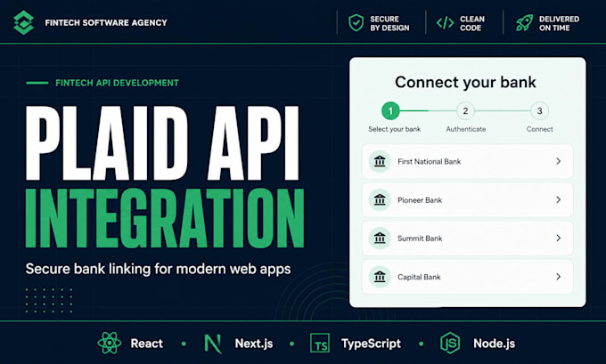Click the Fintech Software Agency logo icon
The image size is (606, 364).
click(x=23, y=23)
